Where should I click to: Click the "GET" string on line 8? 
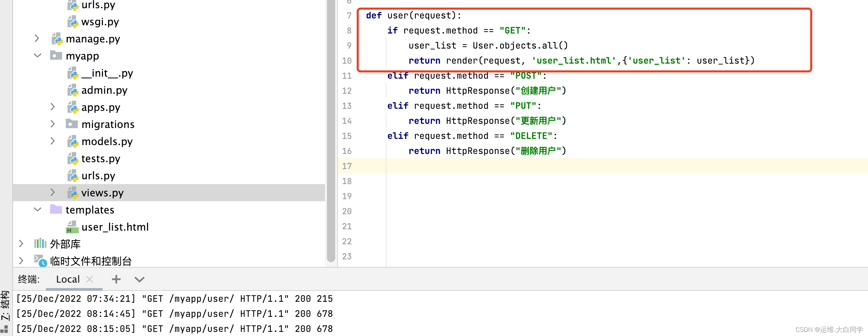pyautogui.click(x=512, y=30)
